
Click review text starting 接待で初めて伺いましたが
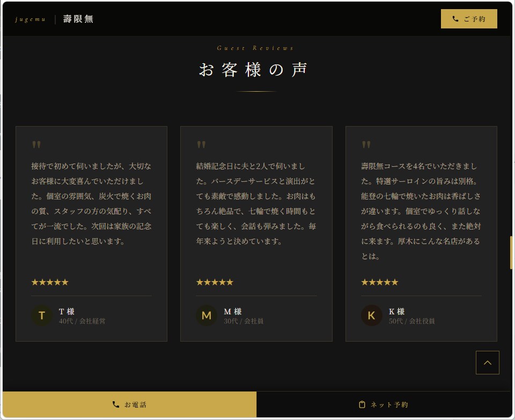click(91, 204)
